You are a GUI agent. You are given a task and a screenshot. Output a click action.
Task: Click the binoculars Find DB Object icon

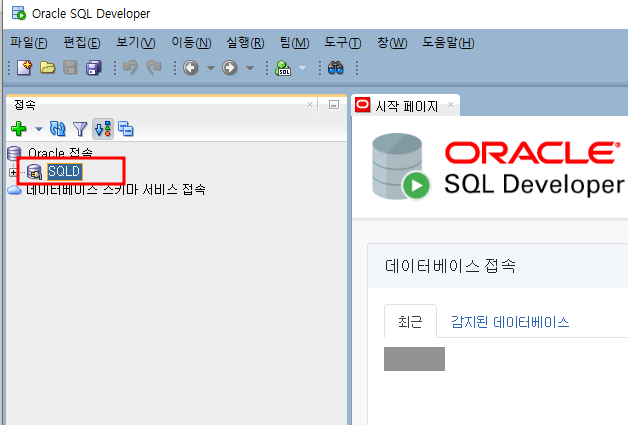pyautogui.click(x=336, y=68)
